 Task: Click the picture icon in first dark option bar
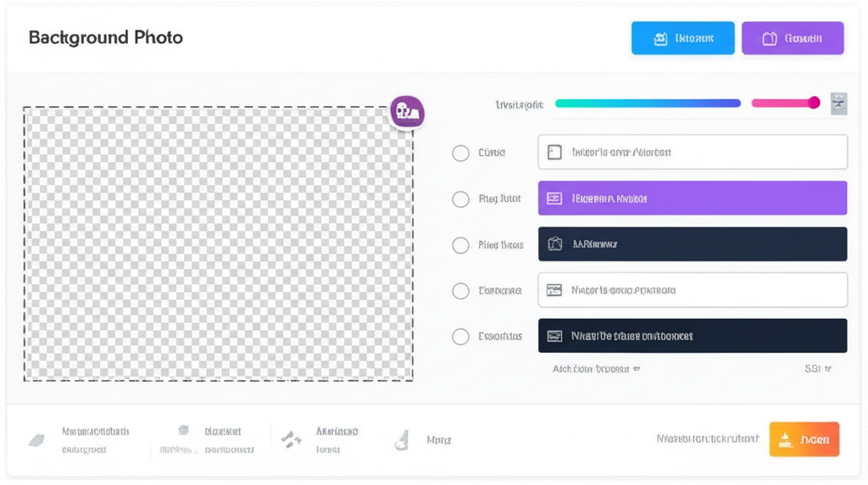click(554, 244)
